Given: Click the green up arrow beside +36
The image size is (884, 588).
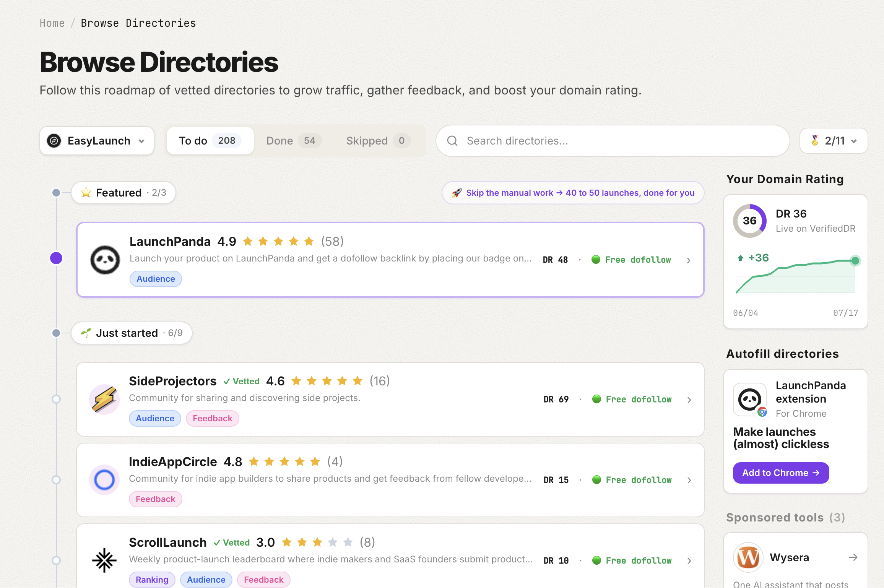Looking at the screenshot, I should coord(741,258).
